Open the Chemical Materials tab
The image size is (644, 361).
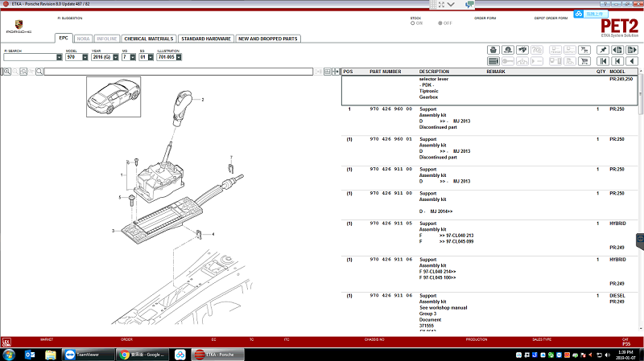tap(149, 39)
